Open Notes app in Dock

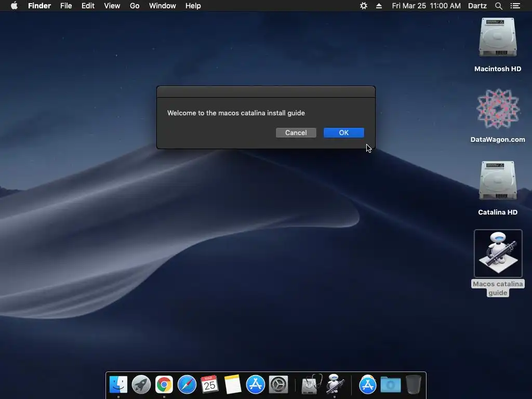232,384
